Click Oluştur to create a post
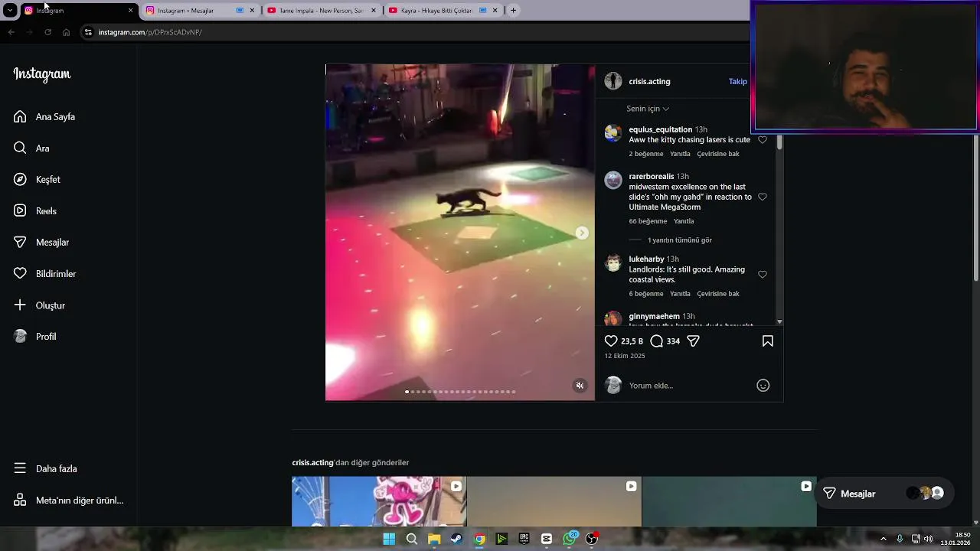 [40, 305]
